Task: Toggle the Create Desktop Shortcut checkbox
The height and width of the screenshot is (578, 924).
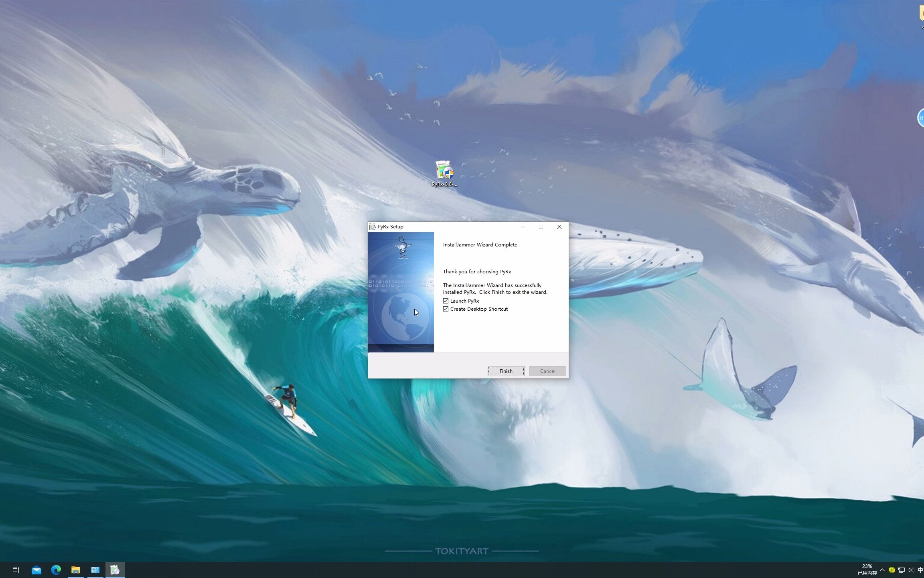Action: (446, 309)
